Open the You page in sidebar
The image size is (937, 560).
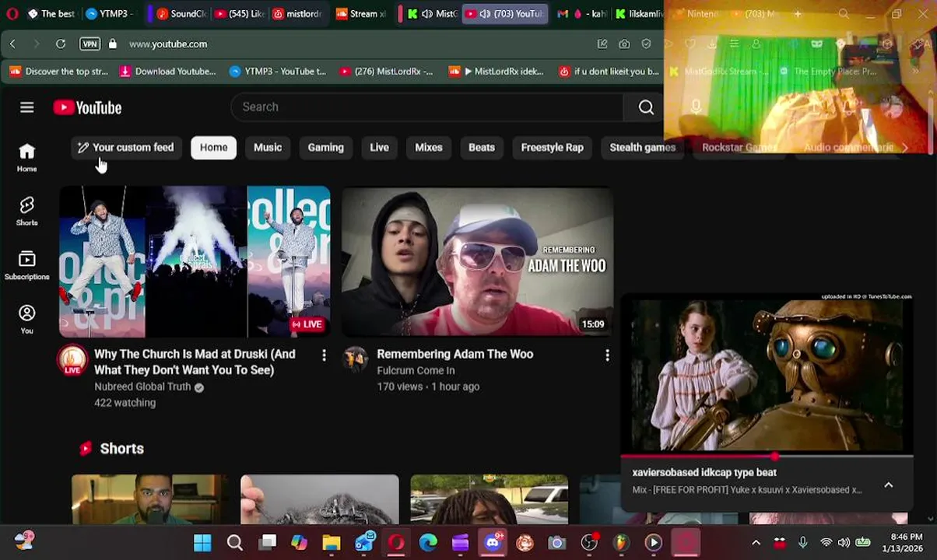point(26,319)
